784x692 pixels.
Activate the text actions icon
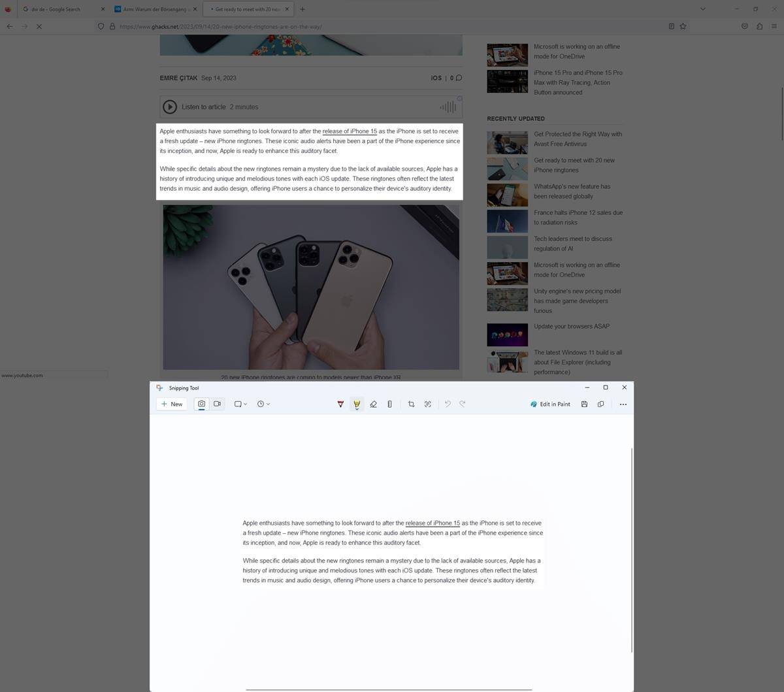click(x=427, y=404)
